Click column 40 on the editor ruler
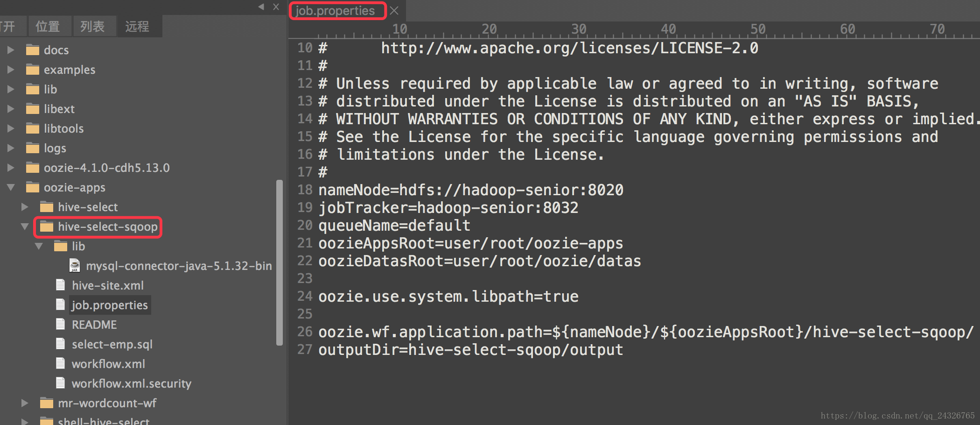This screenshot has width=980, height=425. (668, 29)
